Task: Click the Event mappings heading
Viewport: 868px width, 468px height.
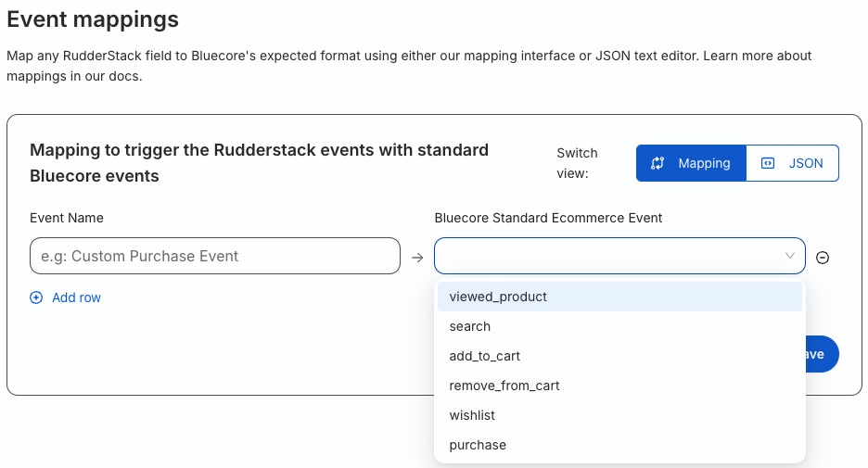Action: [x=93, y=19]
